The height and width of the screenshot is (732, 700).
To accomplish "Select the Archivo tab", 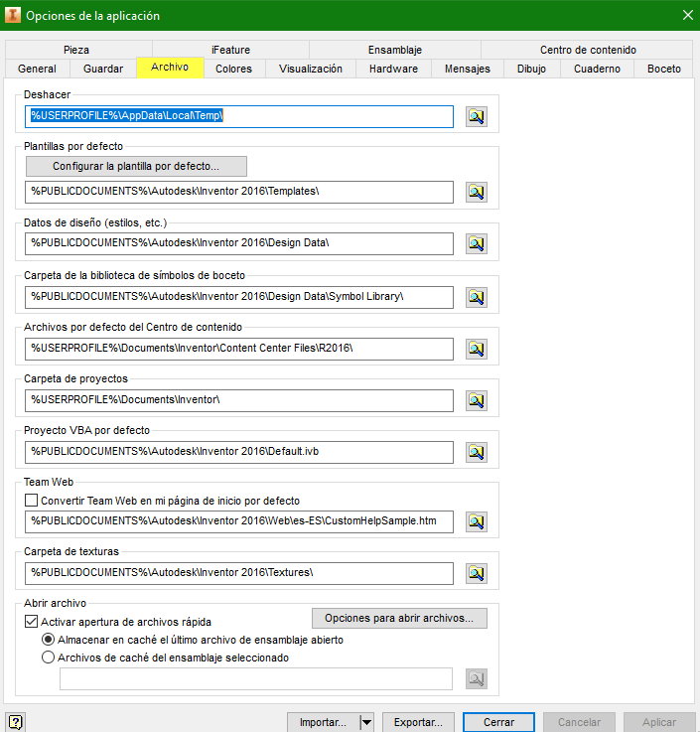I will pyautogui.click(x=170, y=68).
